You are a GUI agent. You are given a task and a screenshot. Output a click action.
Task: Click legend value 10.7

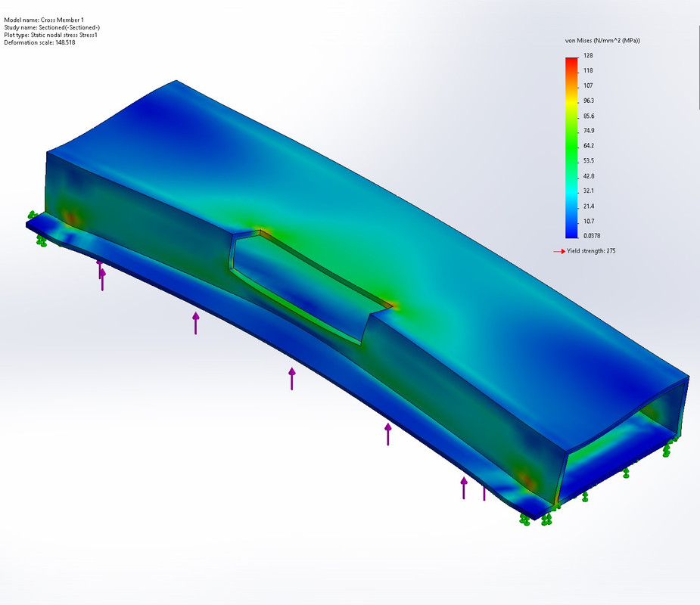(x=589, y=222)
